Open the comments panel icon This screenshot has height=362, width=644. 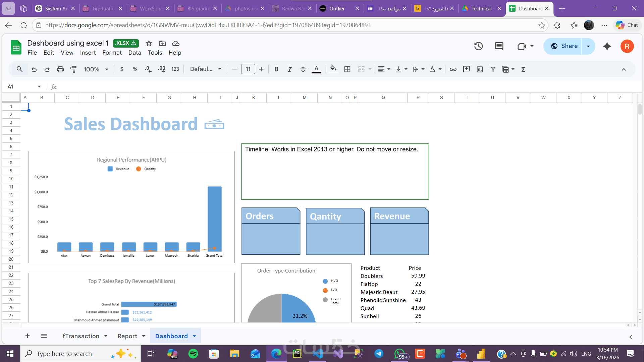pos(499,46)
